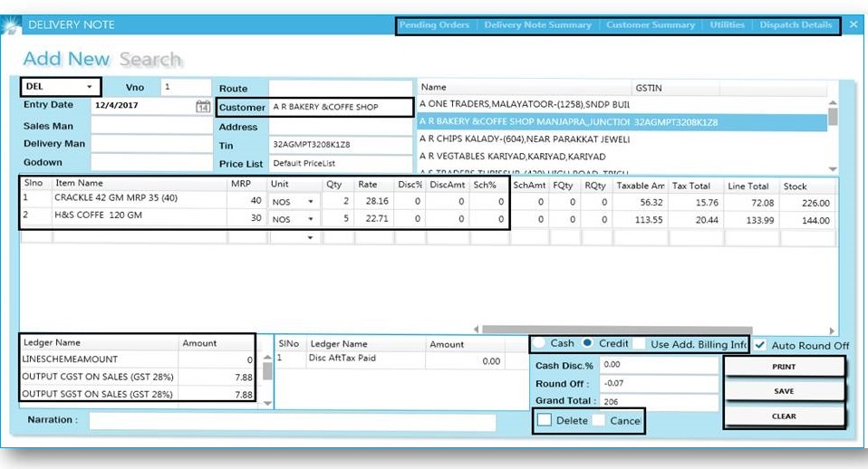868x469 pixels.
Task: Select A R CHIPS KALADY customer row
Action: point(622,139)
